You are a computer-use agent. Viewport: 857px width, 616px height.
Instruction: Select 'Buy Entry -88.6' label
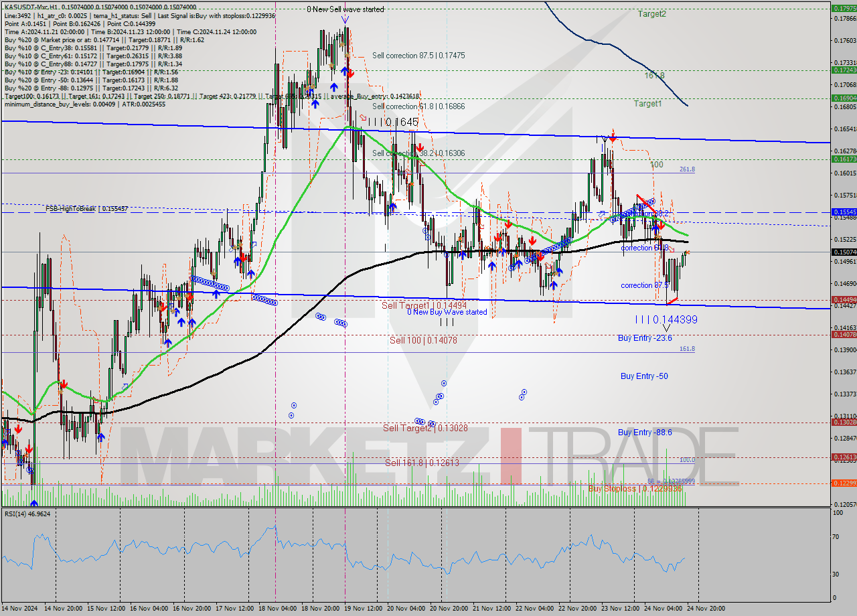[x=644, y=433]
